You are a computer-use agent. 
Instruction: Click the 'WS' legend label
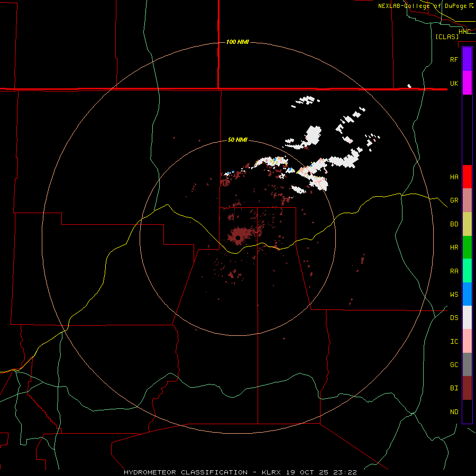click(454, 295)
